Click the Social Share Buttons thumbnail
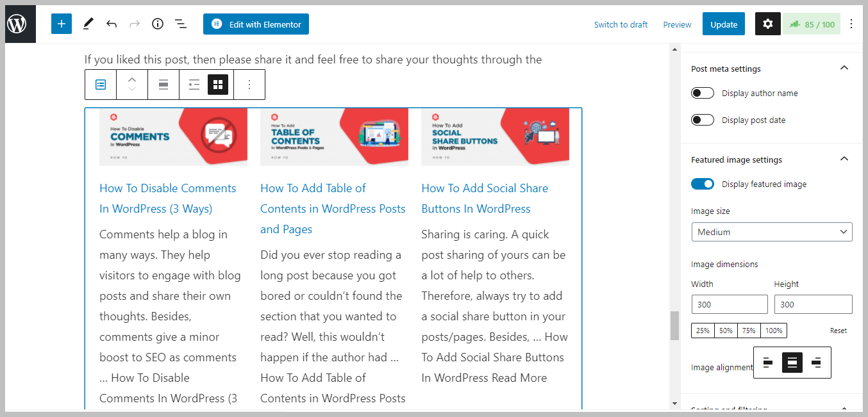This screenshot has width=868, height=417. point(495,137)
